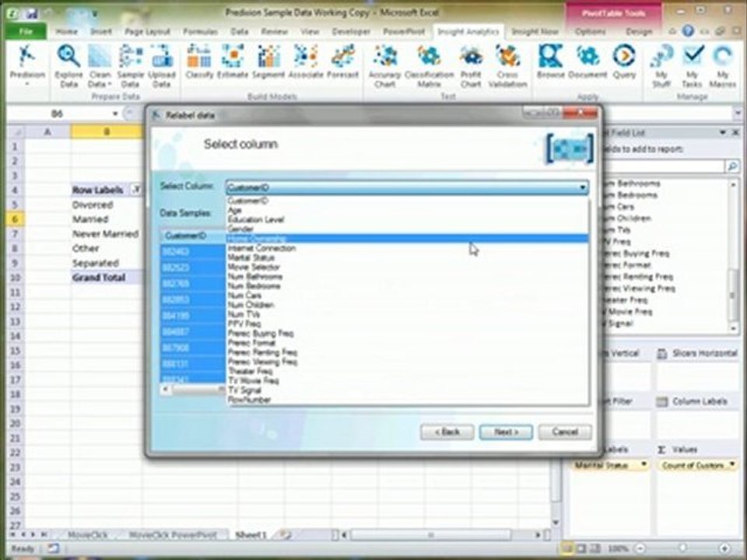Switch to the Insight Now ribbon tab
Image resolution: width=747 pixels, height=560 pixels.
[x=535, y=31]
